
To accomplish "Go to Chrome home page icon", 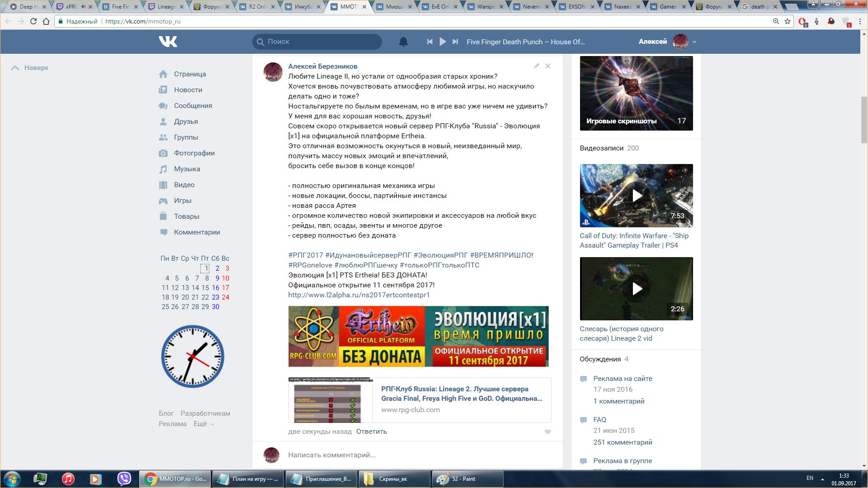I will click(46, 21).
